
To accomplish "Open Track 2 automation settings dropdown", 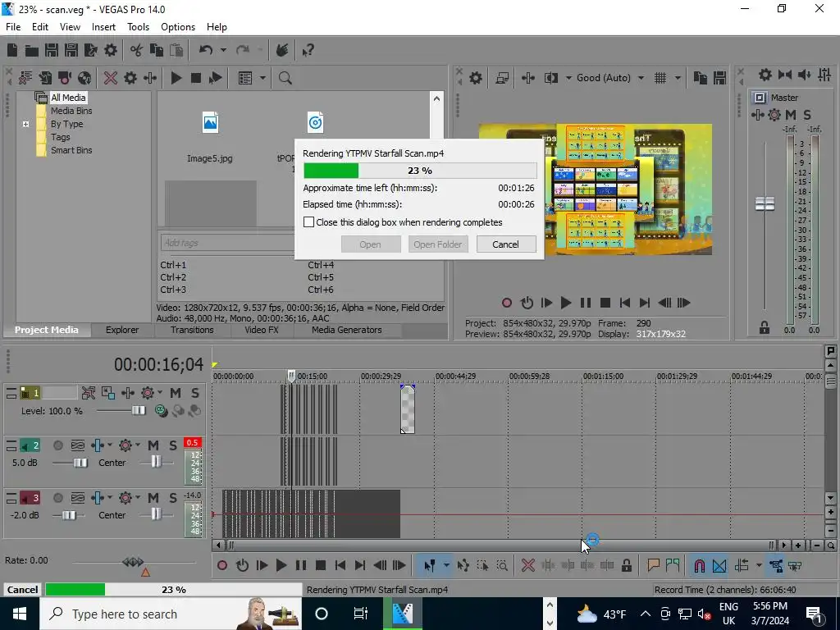I will 138,445.
